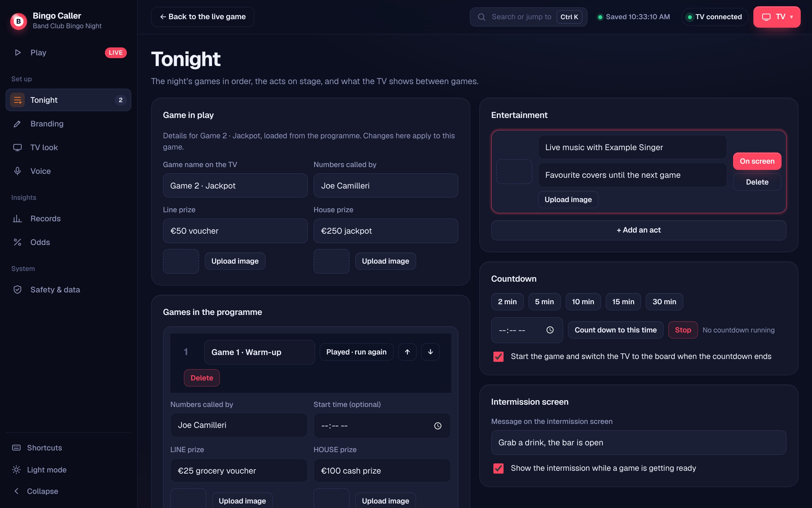Click the TV connected status pill
Viewport: 812px width, 508px height.
pyautogui.click(x=715, y=17)
